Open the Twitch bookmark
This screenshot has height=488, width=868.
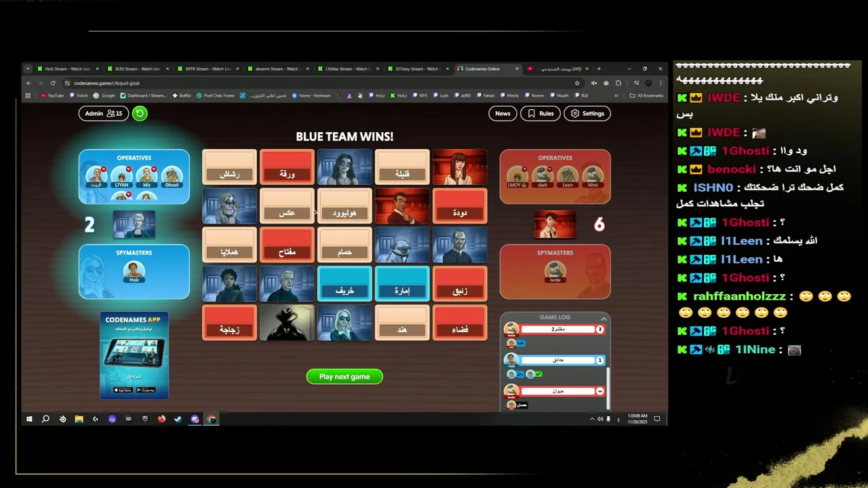click(x=79, y=96)
